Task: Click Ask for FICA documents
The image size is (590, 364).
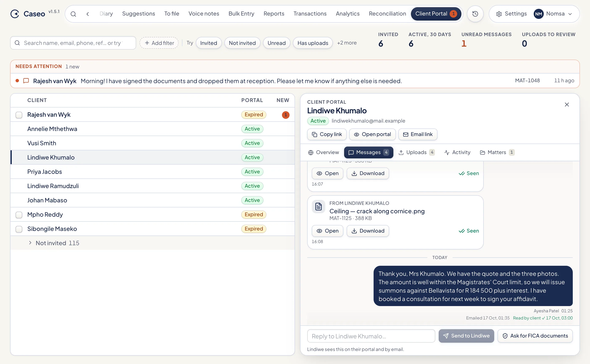Action: pos(535,336)
